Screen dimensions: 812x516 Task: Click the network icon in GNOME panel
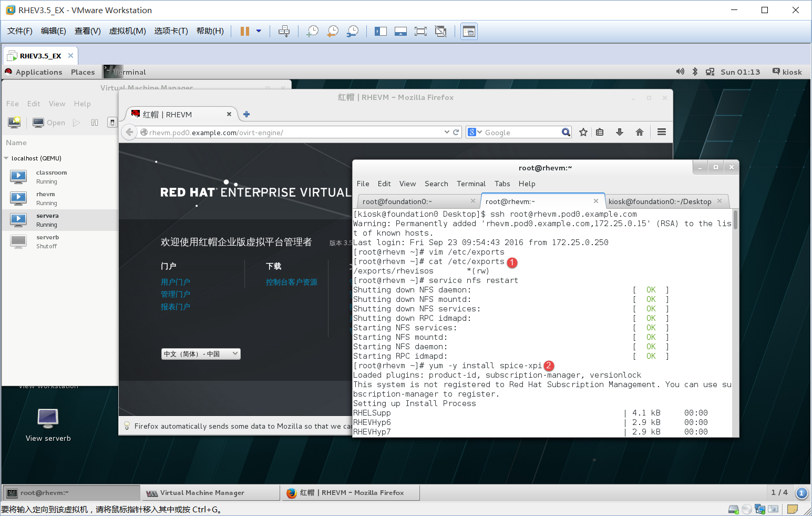710,72
